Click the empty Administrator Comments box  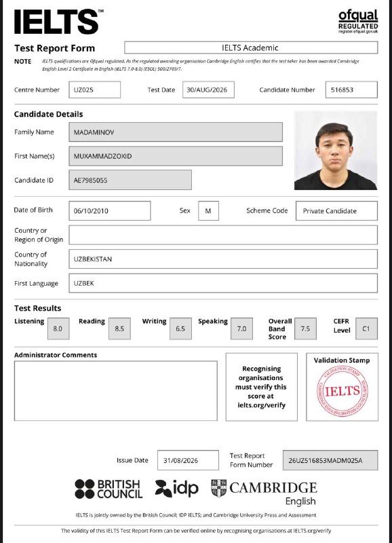(x=115, y=391)
